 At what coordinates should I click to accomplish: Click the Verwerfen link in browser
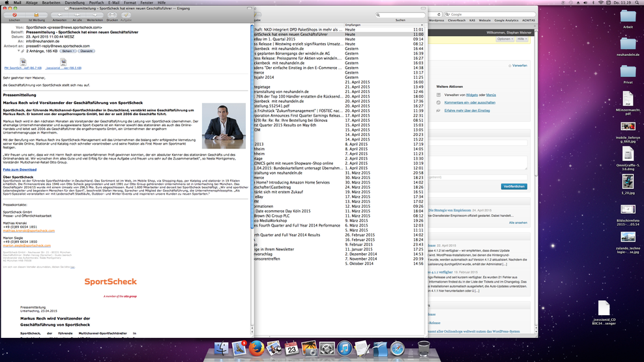click(x=520, y=66)
